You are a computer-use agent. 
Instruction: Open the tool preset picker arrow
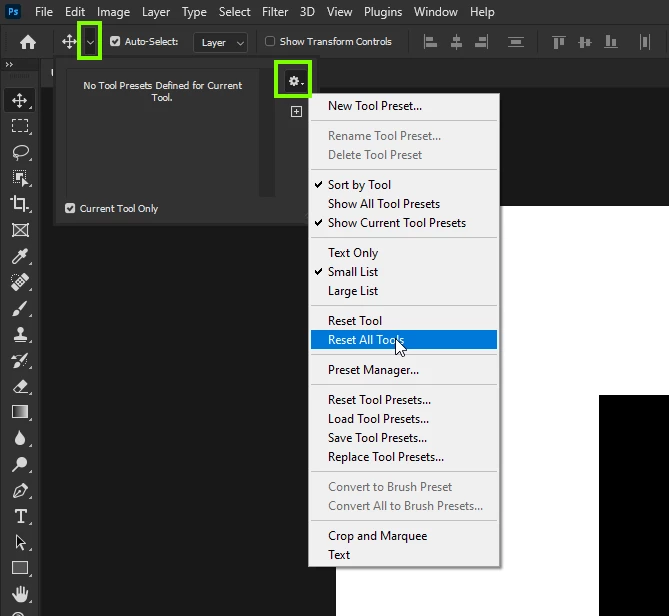[x=90, y=42]
